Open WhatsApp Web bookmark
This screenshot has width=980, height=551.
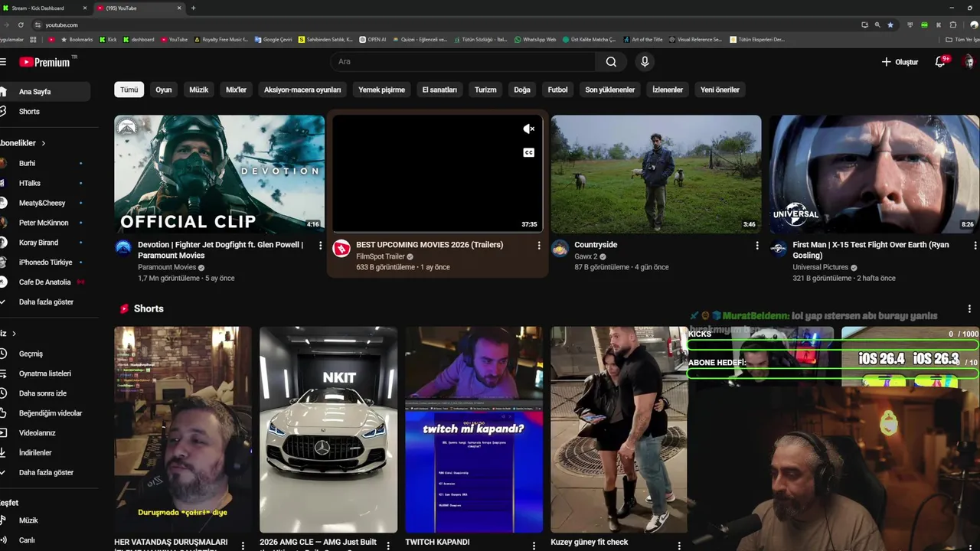coord(535,39)
